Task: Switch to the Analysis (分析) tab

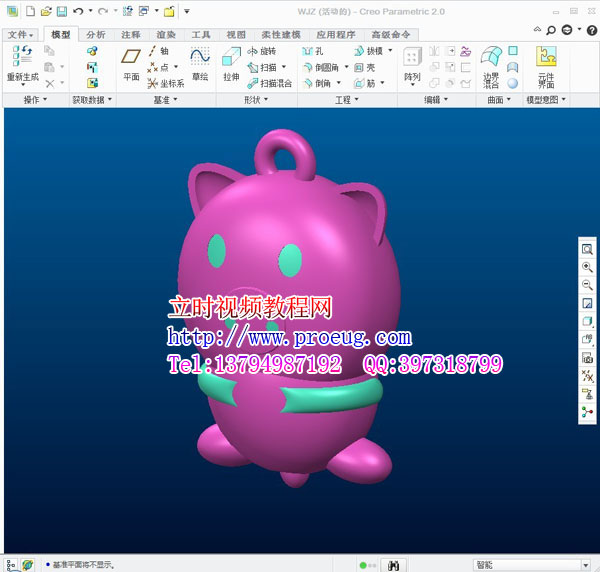Action: pos(96,34)
